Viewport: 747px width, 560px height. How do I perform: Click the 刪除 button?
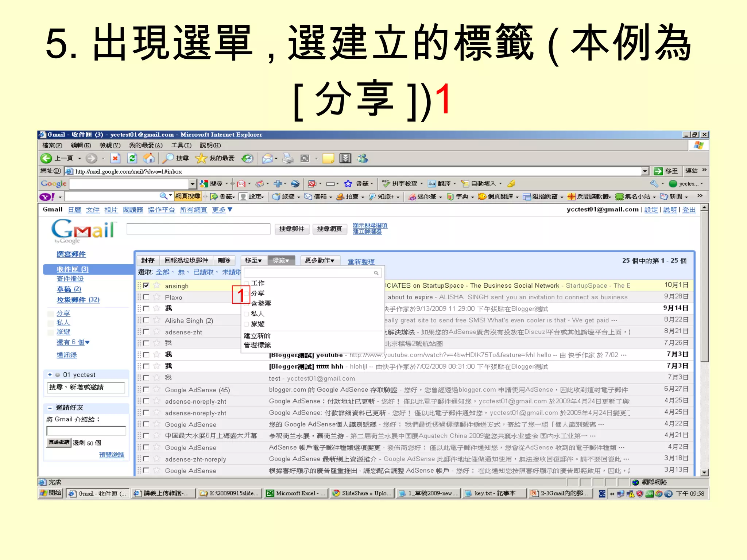click(x=224, y=260)
